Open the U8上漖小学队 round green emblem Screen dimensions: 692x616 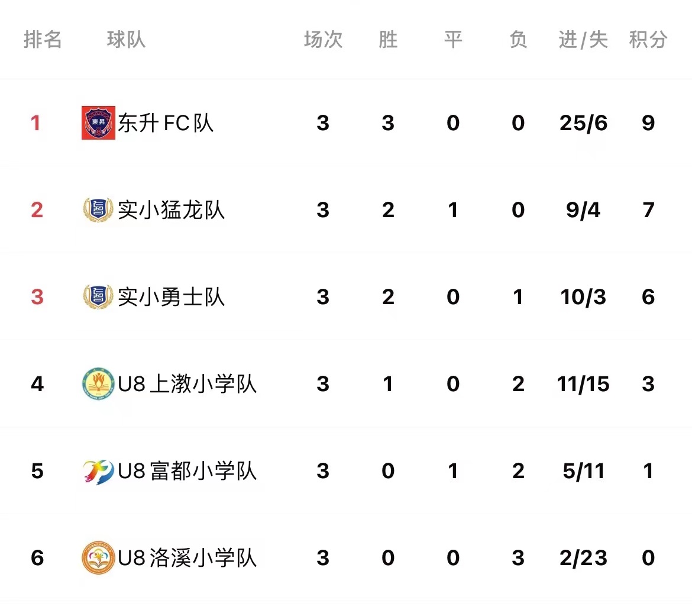(x=98, y=383)
